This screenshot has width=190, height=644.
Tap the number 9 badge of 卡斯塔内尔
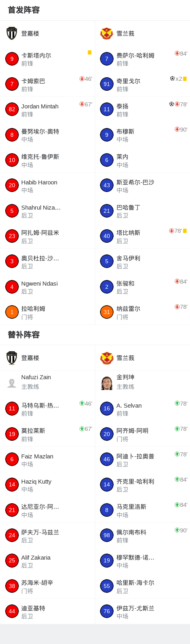coord(12,59)
